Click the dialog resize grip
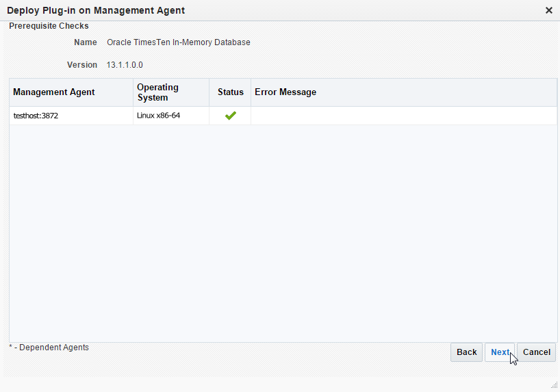The image size is (560, 392). (x=554, y=385)
